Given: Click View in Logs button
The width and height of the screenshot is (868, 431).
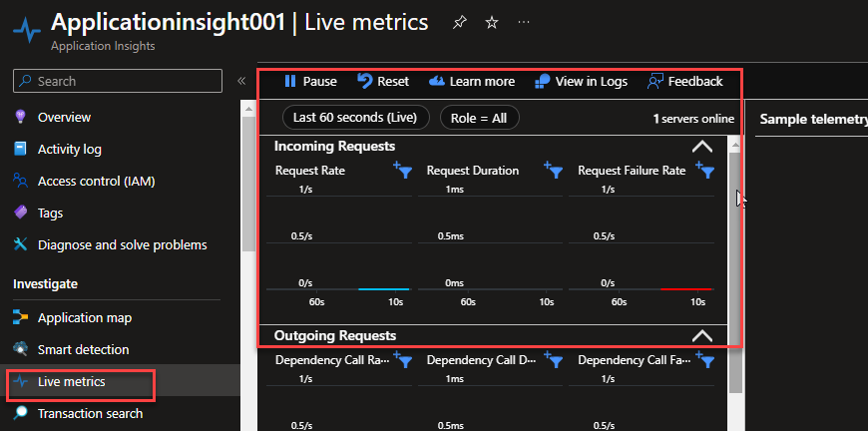Looking at the screenshot, I should [x=582, y=82].
